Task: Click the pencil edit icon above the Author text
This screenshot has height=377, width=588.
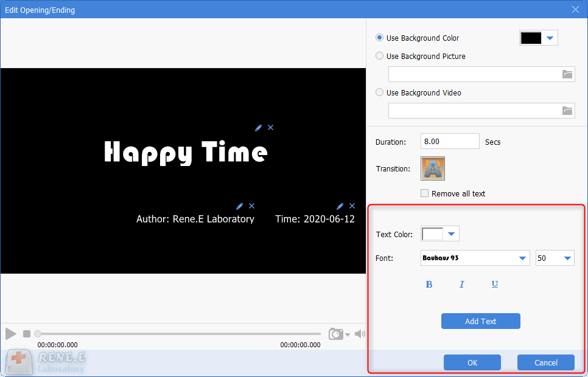Action: (x=240, y=206)
